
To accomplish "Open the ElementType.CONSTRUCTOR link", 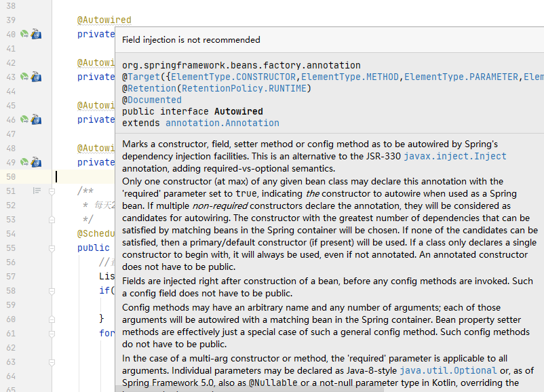I will tap(233, 77).
